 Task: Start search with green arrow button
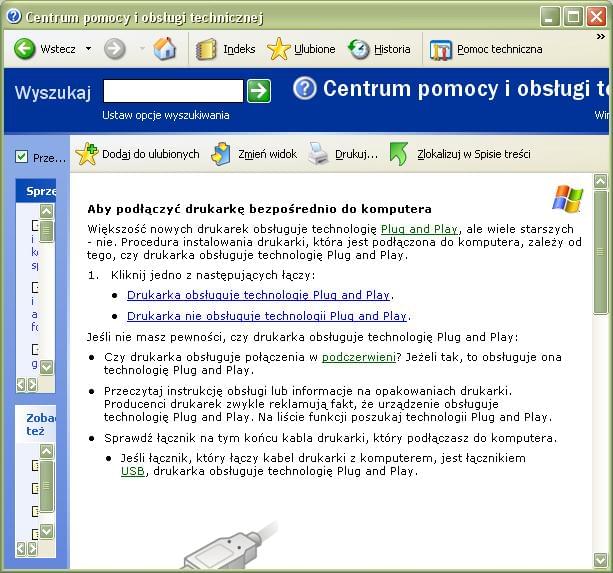click(259, 91)
